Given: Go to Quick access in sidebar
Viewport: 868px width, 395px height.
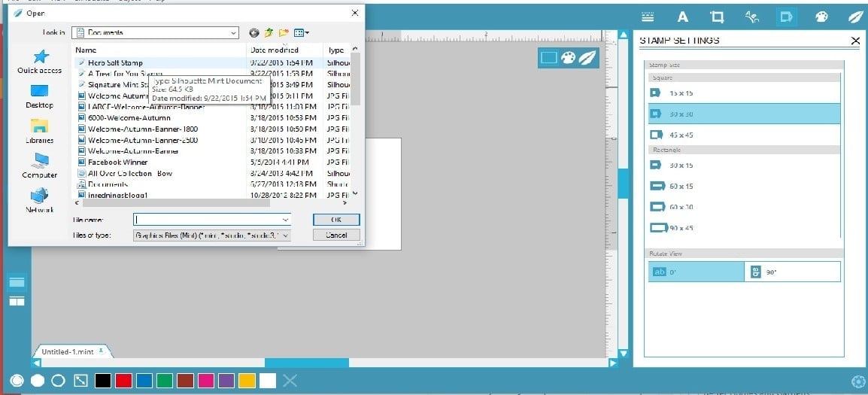Looking at the screenshot, I should coord(39,61).
